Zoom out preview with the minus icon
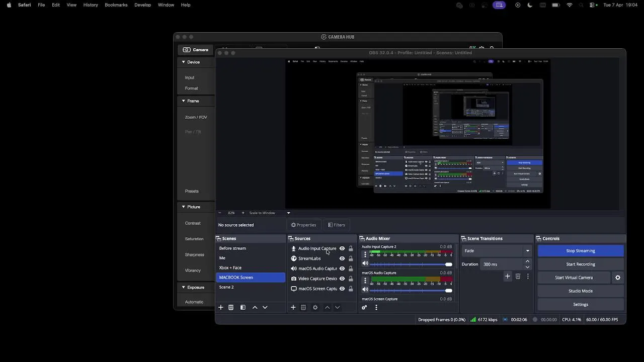 pos(219,213)
